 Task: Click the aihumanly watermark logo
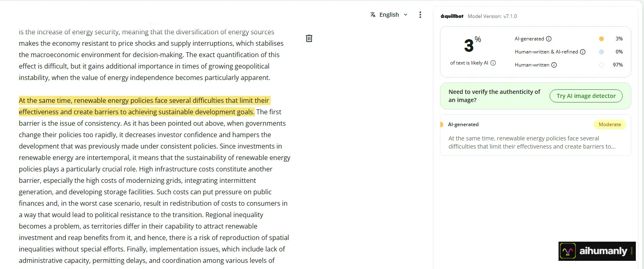pos(597,251)
